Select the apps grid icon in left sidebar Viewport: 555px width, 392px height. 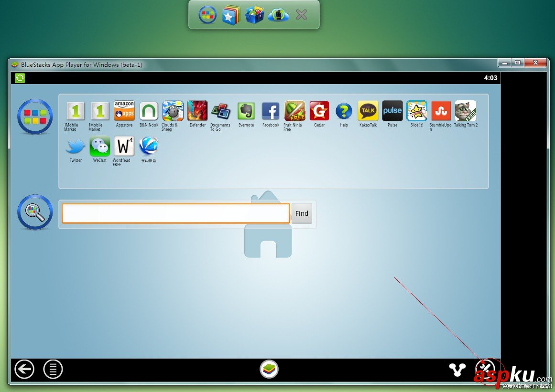[34, 117]
